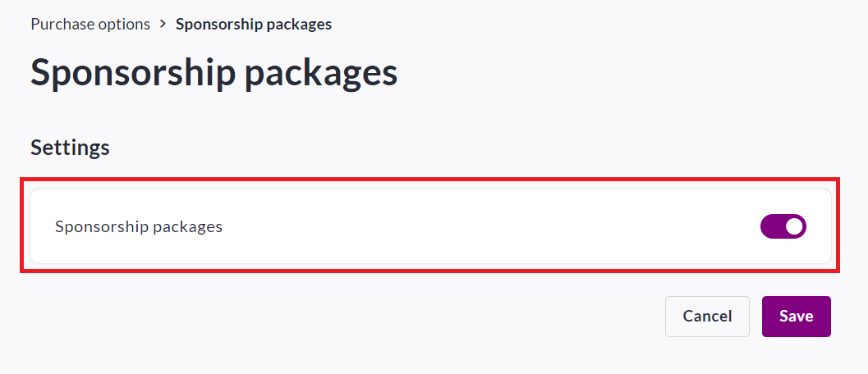Image resolution: width=868 pixels, height=374 pixels.
Task: Click the large Sponsorship packages heading
Action: click(x=214, y=73)
